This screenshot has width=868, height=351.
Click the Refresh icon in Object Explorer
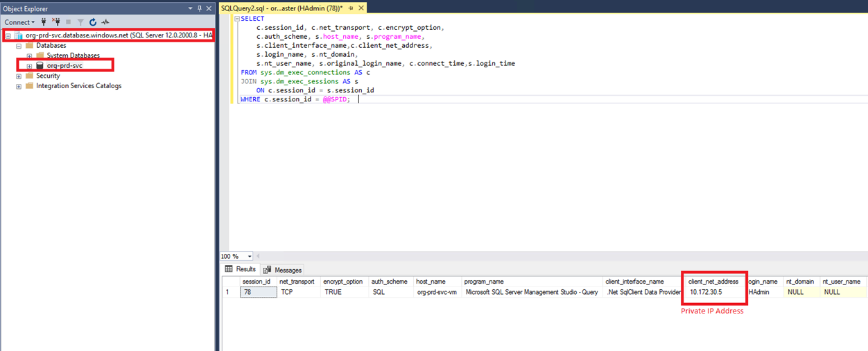click(x=93, y=22)
